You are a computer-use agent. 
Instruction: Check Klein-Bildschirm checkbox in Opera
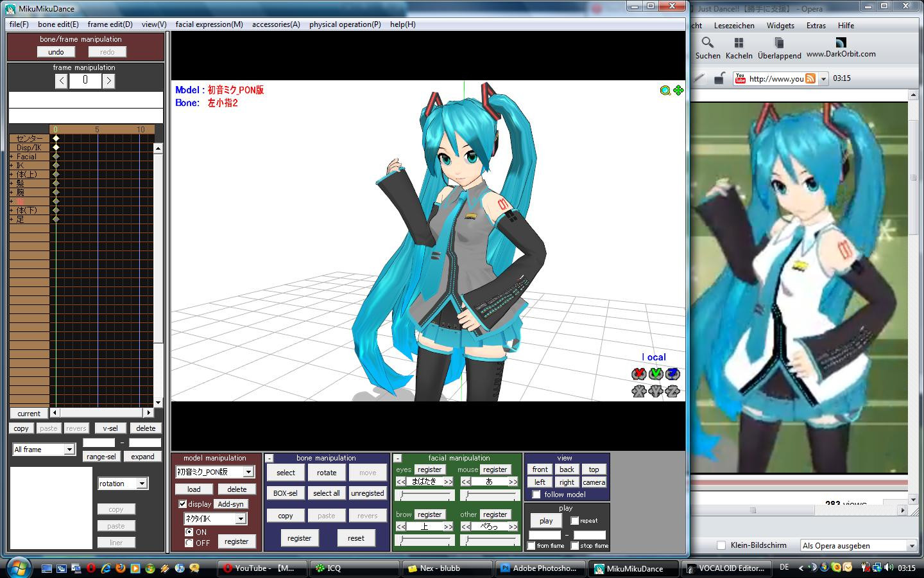click(721, 545)
